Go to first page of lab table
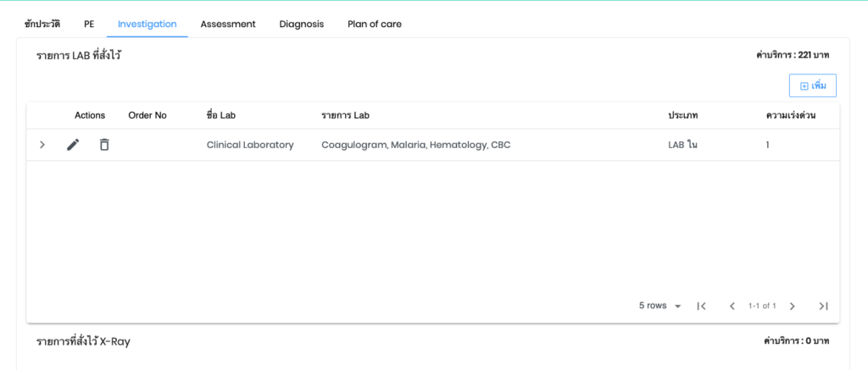This screenshot has height=370, width=868. pyautogui.click(x=701, y=306)
